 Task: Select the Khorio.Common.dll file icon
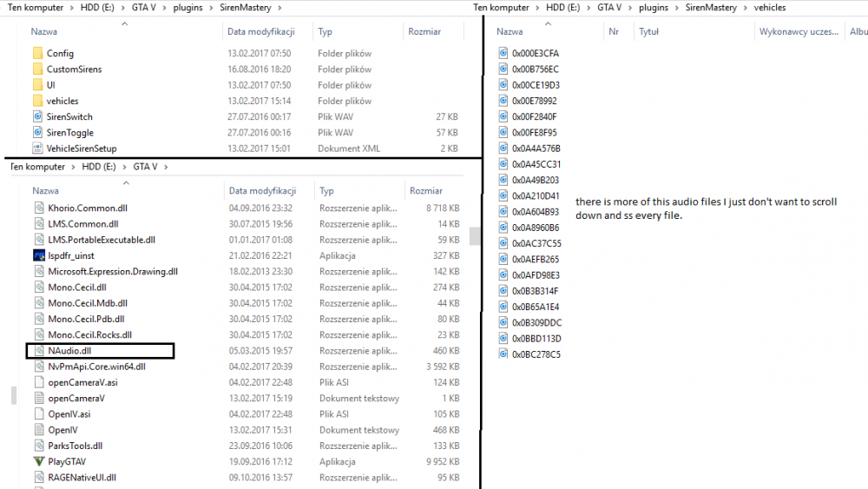tap(39, 208)
